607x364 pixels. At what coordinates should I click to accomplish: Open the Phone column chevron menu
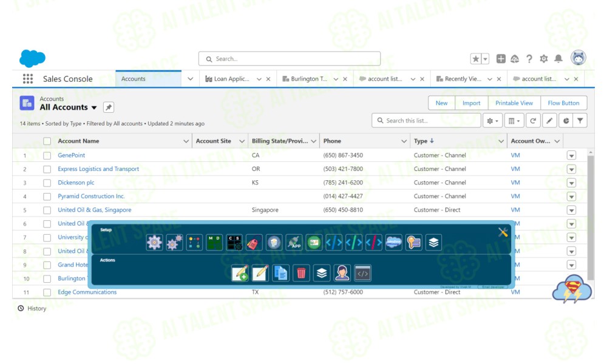pos(404,141)
